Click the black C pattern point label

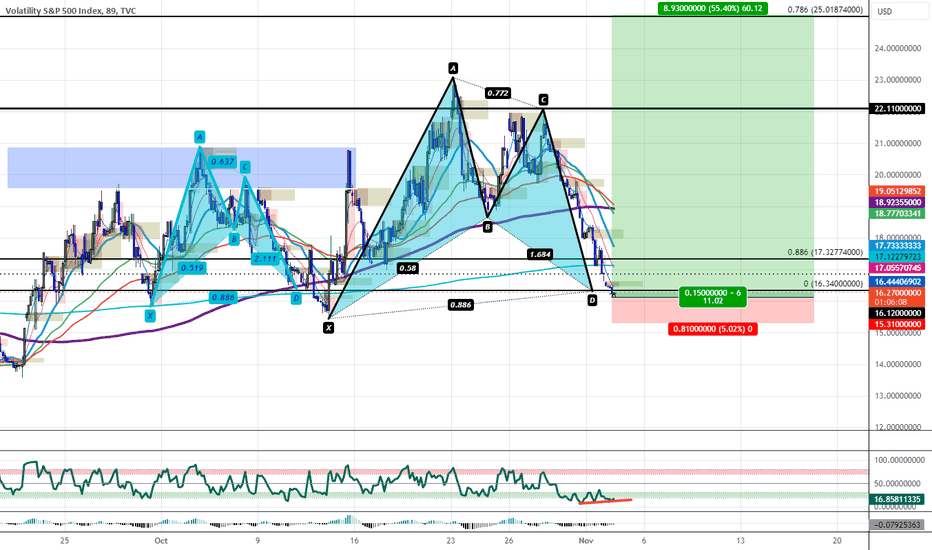tap(543, 99)
